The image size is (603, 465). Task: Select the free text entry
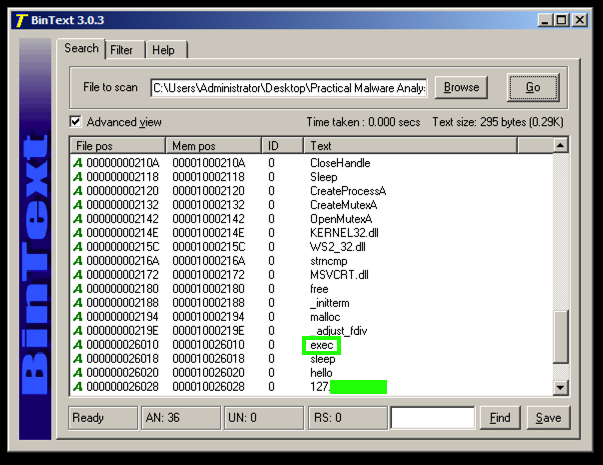coord(319,289)
